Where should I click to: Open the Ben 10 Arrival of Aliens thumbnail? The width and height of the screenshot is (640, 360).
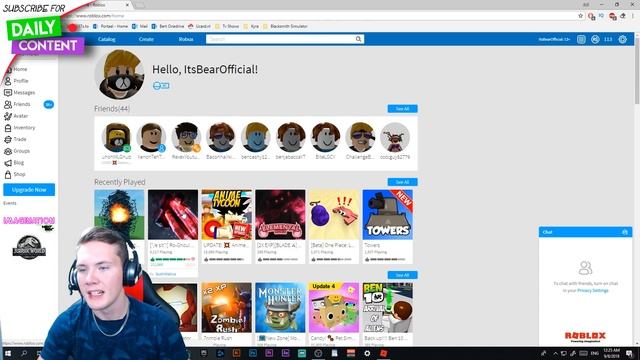[387, 307]
